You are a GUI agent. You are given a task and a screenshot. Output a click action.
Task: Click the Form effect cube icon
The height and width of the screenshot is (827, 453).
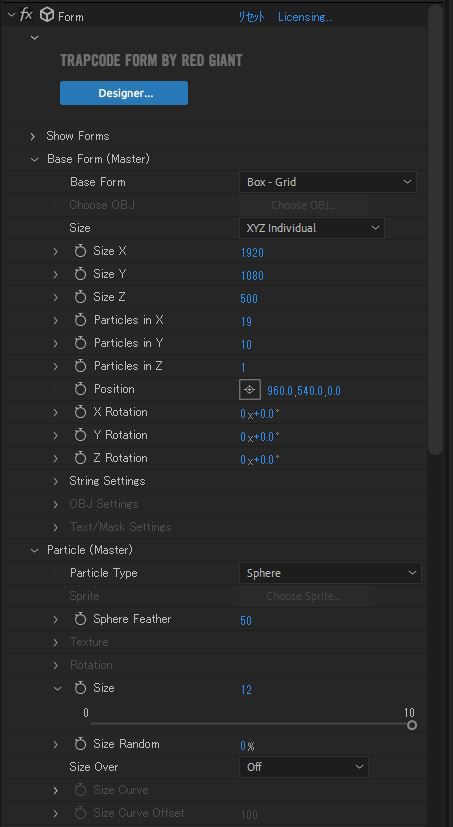point(47,15)
